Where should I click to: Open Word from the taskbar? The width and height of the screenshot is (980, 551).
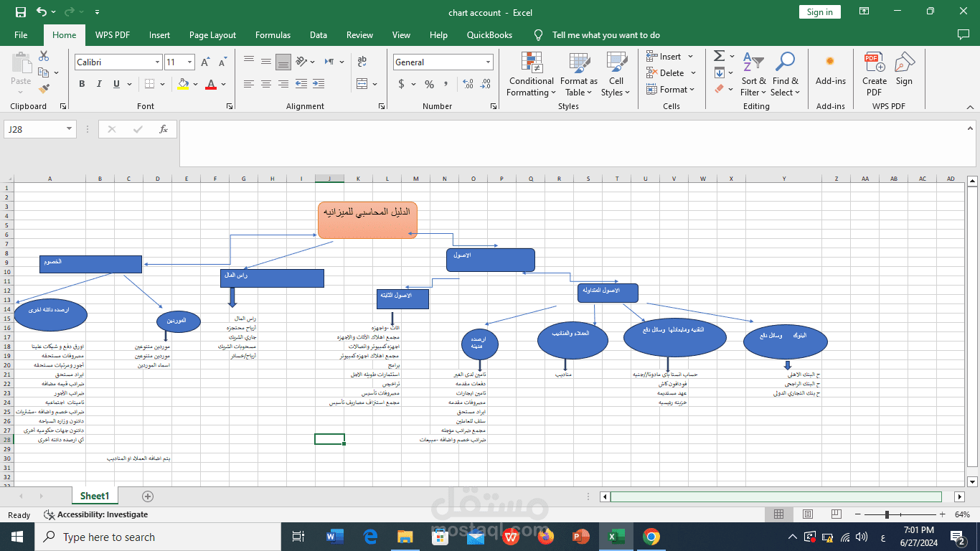[x=335, y=537]
